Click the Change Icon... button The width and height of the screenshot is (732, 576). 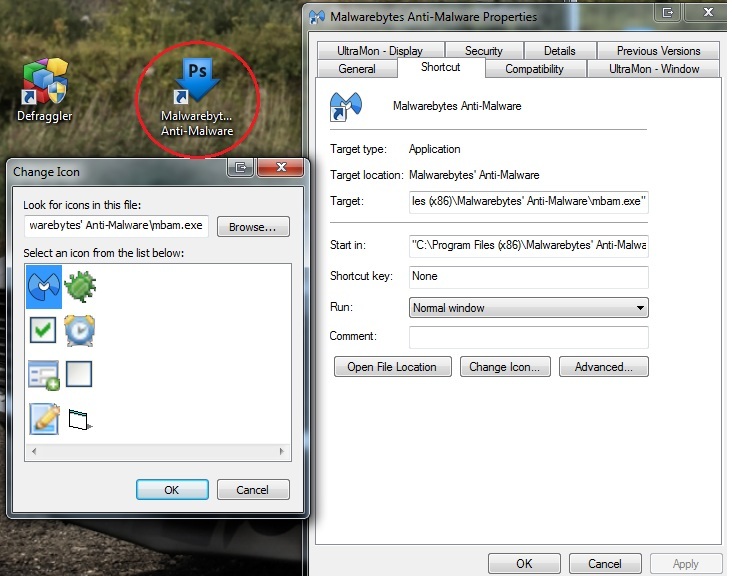pyautogui.click(x=505, y=367)
